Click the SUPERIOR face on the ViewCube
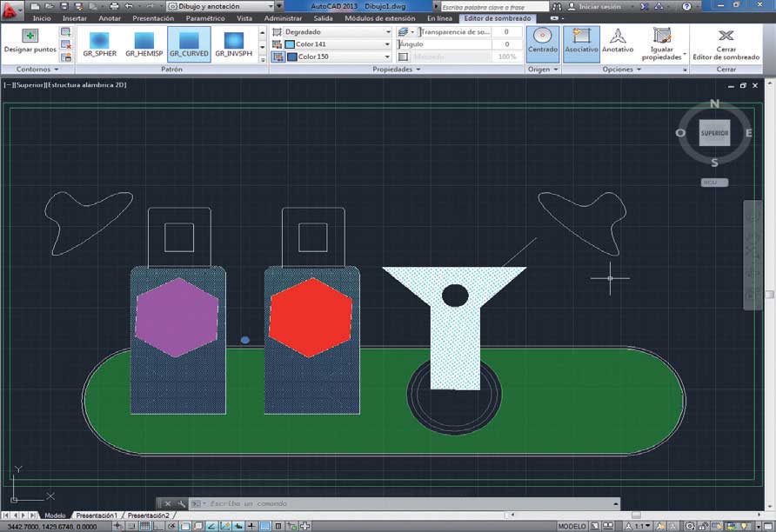776x532 pixels. [x=714, y=133]
